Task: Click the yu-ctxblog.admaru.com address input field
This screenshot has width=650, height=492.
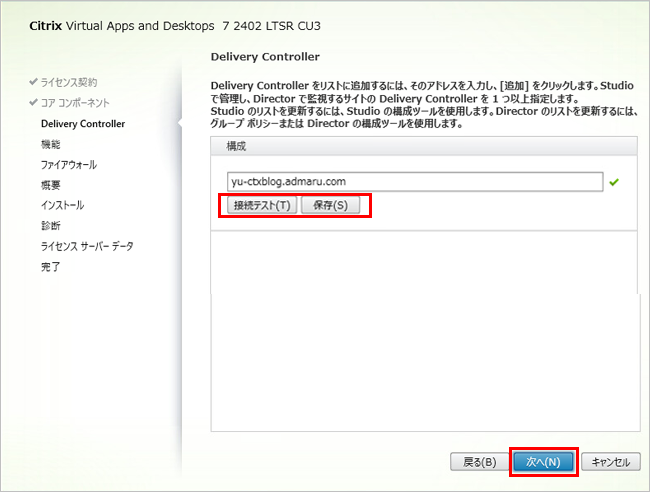Action: point(414,182)
